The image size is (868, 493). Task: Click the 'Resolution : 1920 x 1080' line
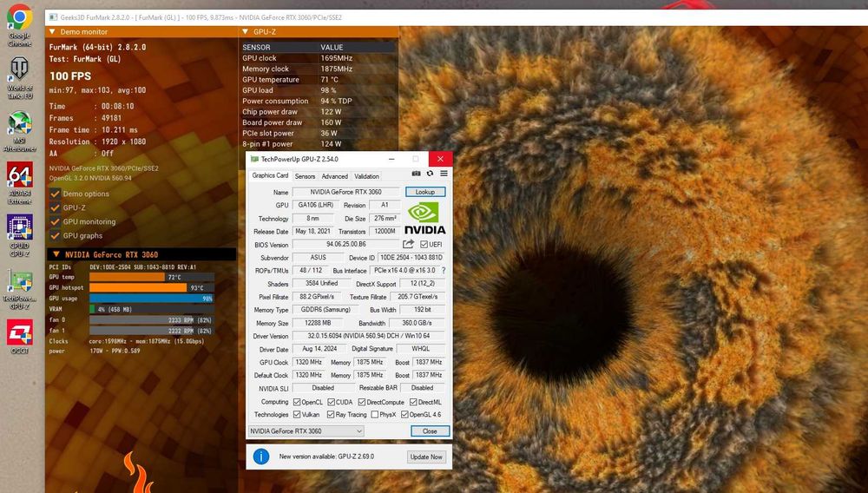coord(97,141)
